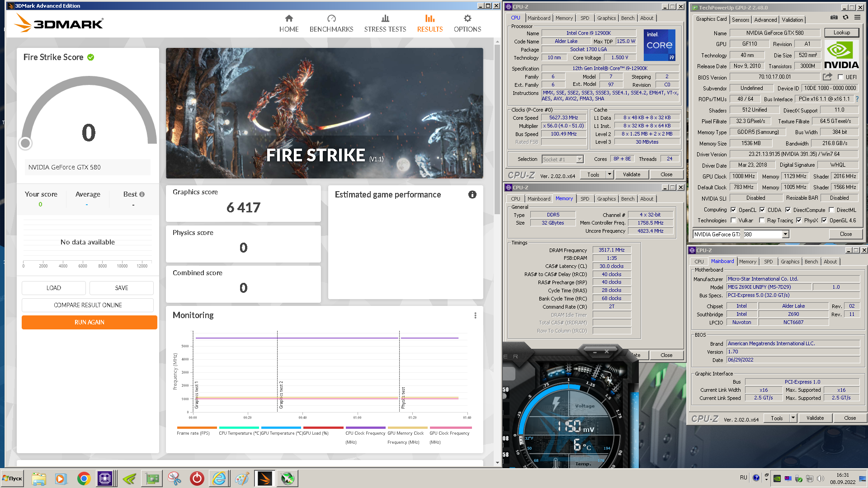Click COMPARE RESULT ONLINE

88,305
